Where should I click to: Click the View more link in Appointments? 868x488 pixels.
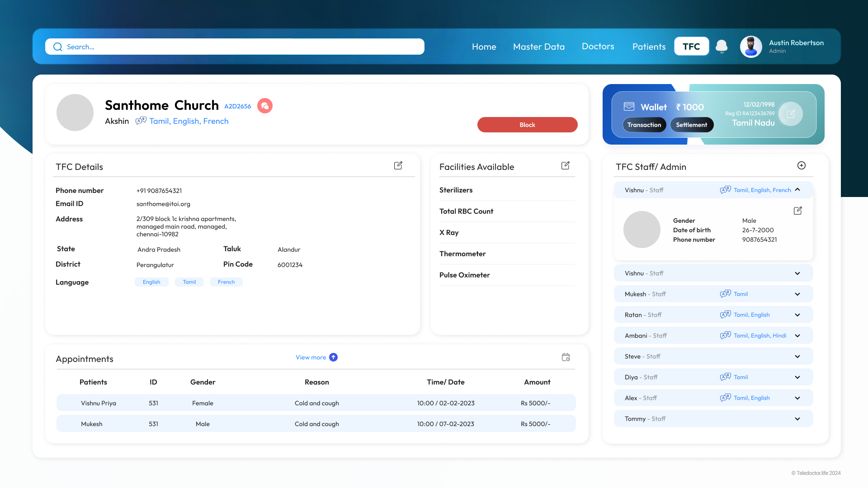pos(311,357)
